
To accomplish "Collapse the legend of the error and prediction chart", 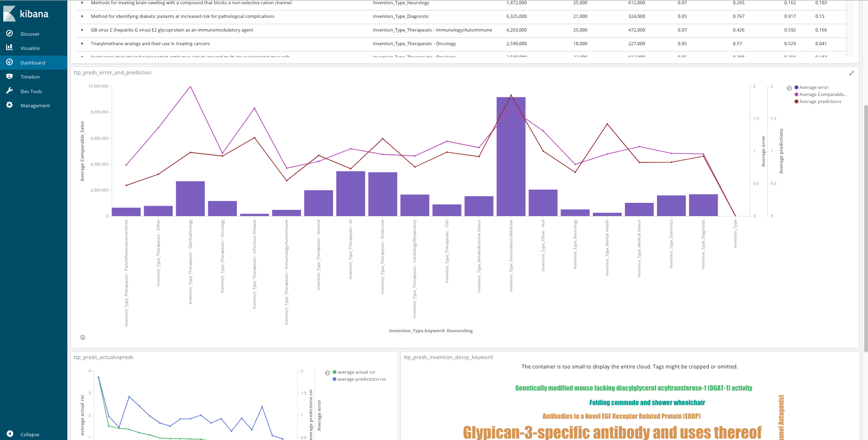I will pos(789,88).
